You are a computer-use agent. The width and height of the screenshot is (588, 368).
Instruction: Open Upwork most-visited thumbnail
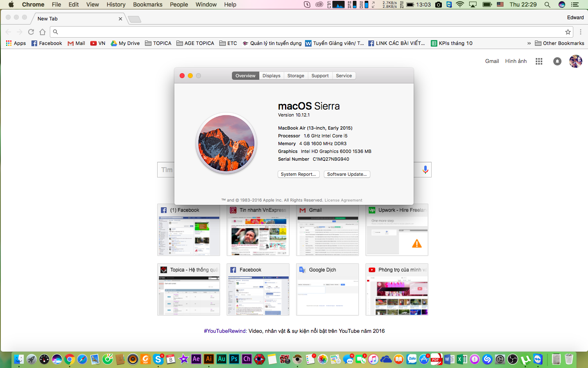397,230
